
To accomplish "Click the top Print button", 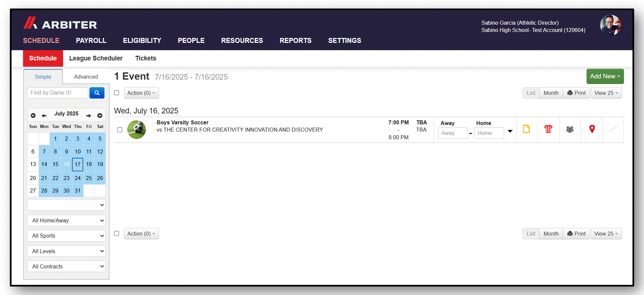I will point(576,93).
